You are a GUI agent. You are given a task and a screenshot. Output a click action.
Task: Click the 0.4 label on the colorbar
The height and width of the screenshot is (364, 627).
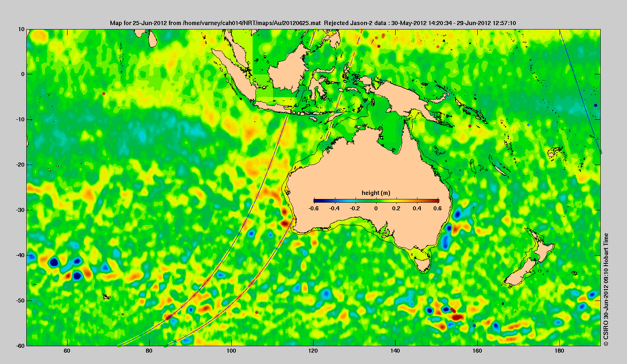pos(417,208)
